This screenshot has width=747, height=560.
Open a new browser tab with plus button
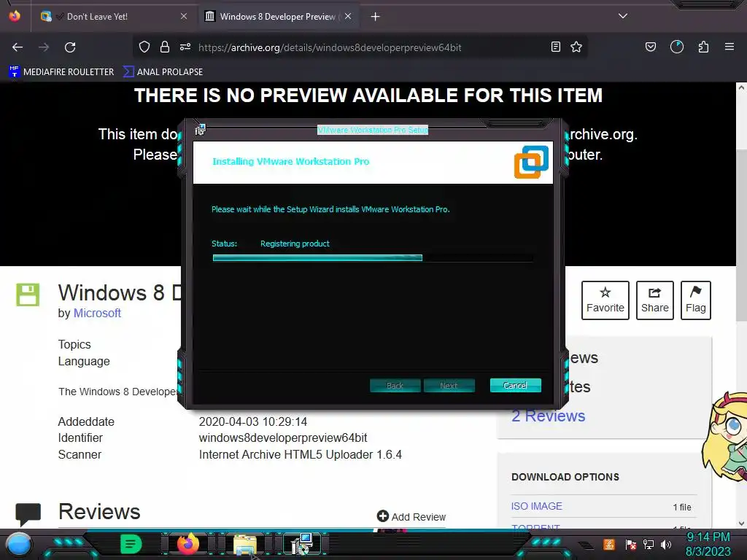pyautogui.click(x=376, y=17)
